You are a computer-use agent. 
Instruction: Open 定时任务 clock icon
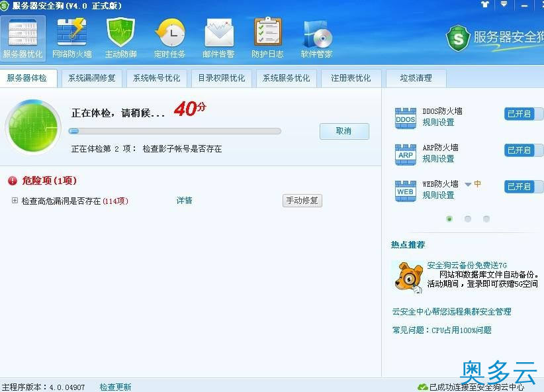click(x=169, y=38)
